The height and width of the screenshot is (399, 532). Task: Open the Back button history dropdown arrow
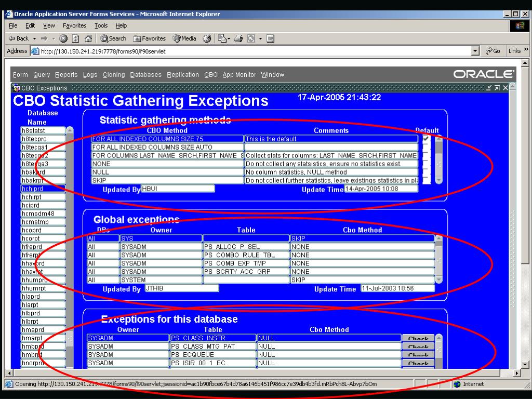[34, 38]
